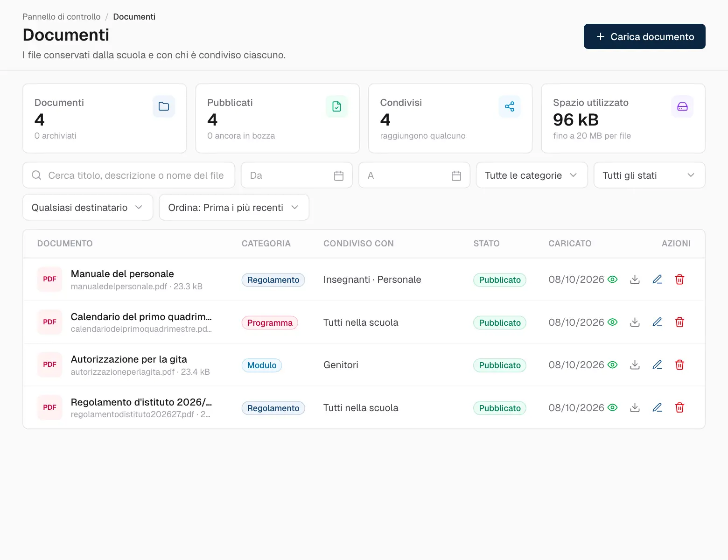Toggle visibility eye for Manuale del personale
728x560 pixels.
pos(613,280)
